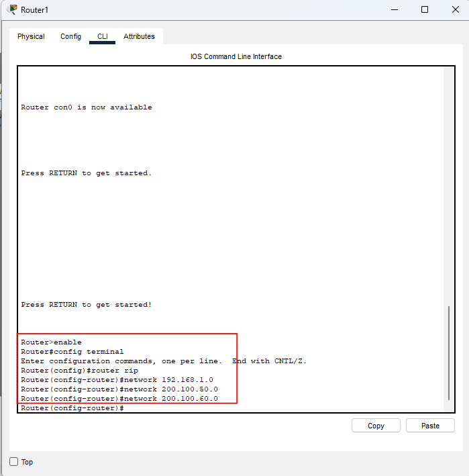This screenshot has height=476, width=469.
Task: Click 'Press RETURN to get started!' line
Action: coord(87,305)
